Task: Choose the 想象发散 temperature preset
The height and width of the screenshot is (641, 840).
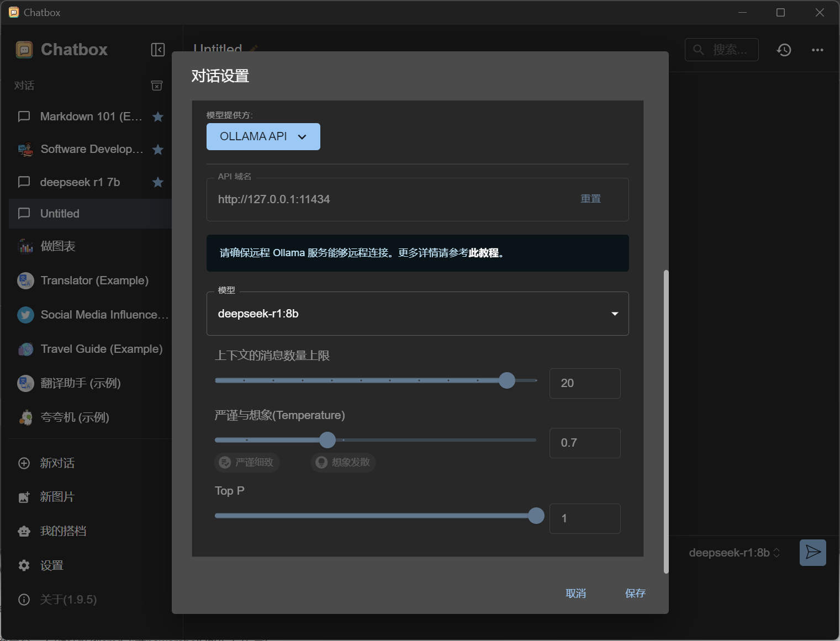Action: [x=343, y=462]
